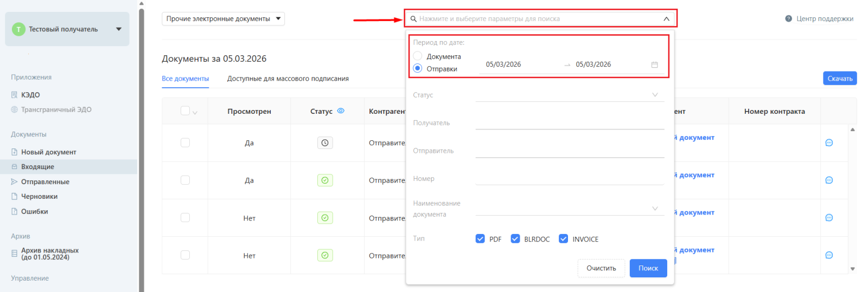This screenshot has height=292, width=868.
Task: Open Отправленные in the sidebar
Action: click(x=45, y=182)
